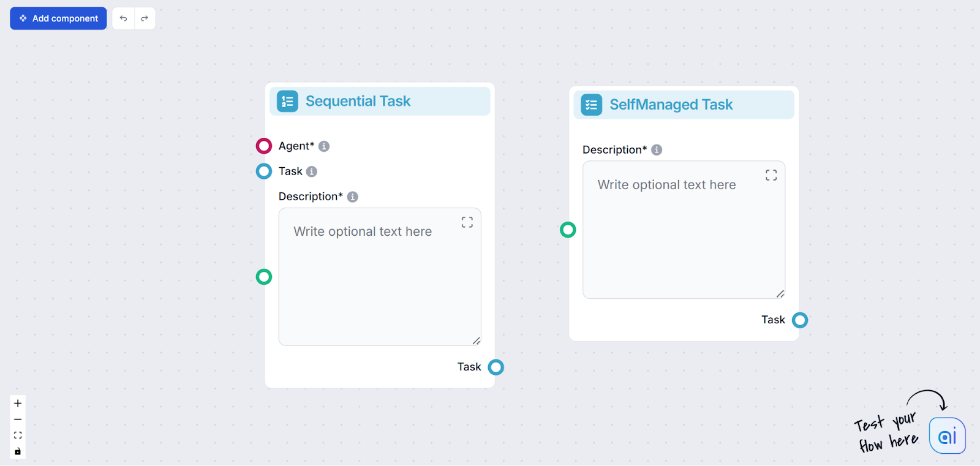View info for the Agent field
Image resolution: width=980 pixels, height=466 pixels.
click(324, 146)
